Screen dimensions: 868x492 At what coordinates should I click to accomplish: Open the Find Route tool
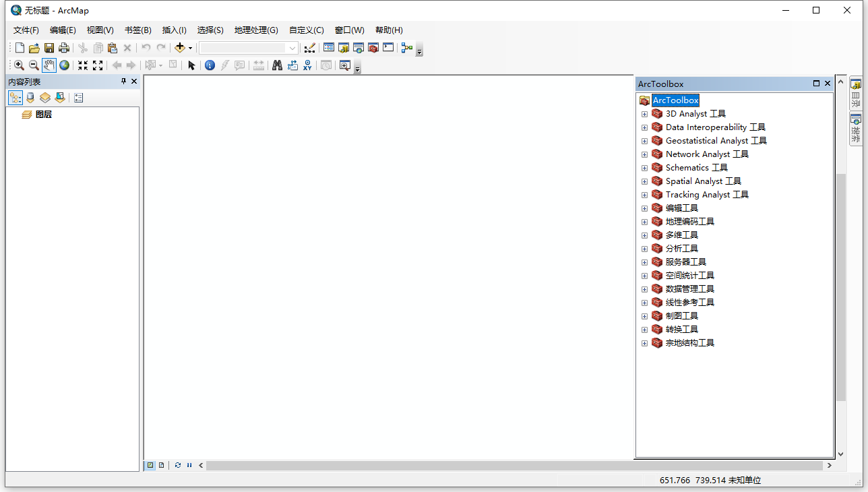pos(292,65)
